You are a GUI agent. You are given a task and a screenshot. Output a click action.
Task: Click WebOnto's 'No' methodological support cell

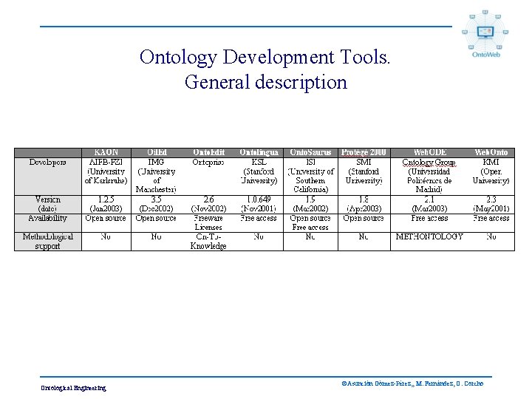(x=491, y=242)
